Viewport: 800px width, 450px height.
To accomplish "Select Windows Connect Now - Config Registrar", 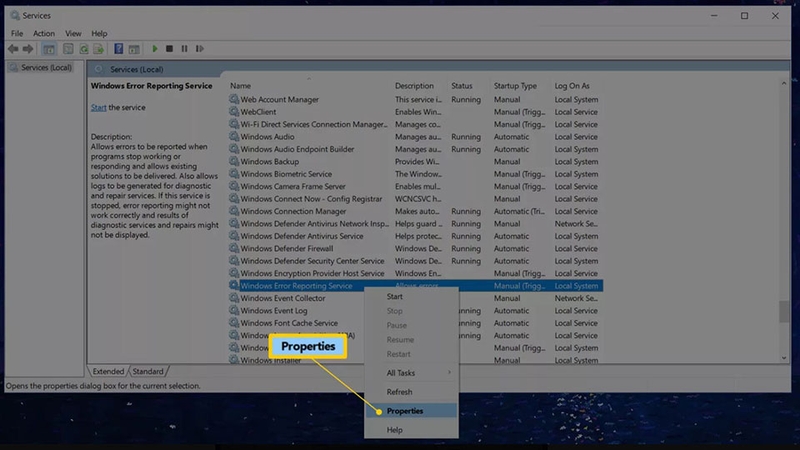I will coord(415,198).
